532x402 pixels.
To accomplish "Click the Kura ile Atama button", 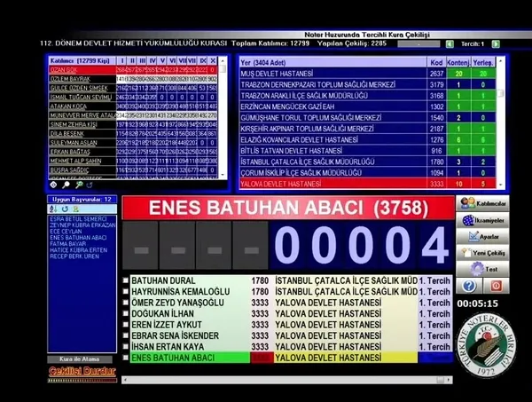I will [80, 359].
